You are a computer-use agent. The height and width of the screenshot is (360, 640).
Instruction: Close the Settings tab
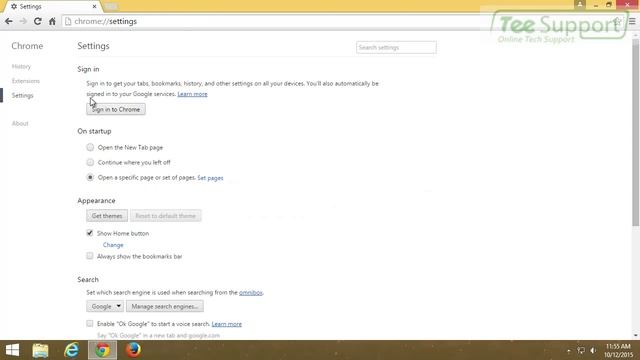click(x=94, y=7)
